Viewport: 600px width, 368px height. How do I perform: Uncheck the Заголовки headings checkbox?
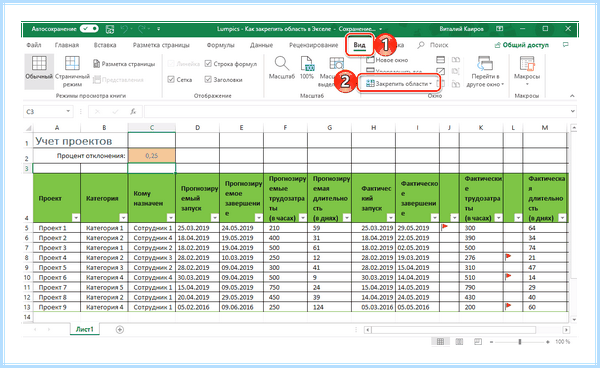pyautogui.click(x=208, y=80)
